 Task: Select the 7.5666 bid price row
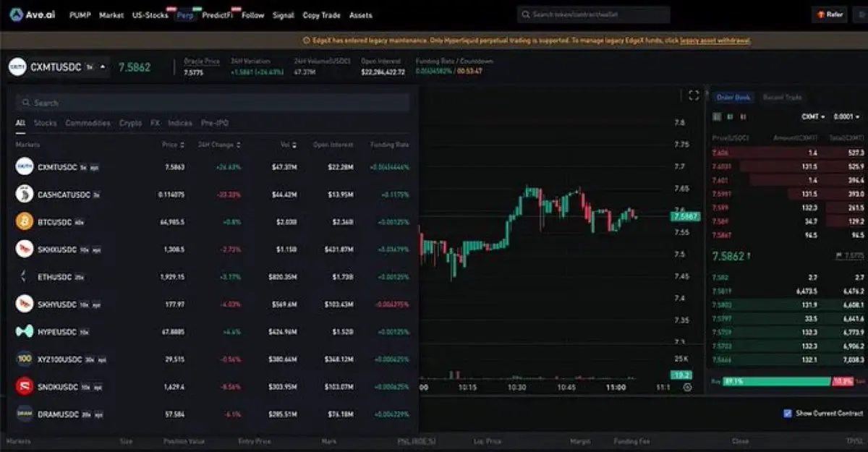788,359
